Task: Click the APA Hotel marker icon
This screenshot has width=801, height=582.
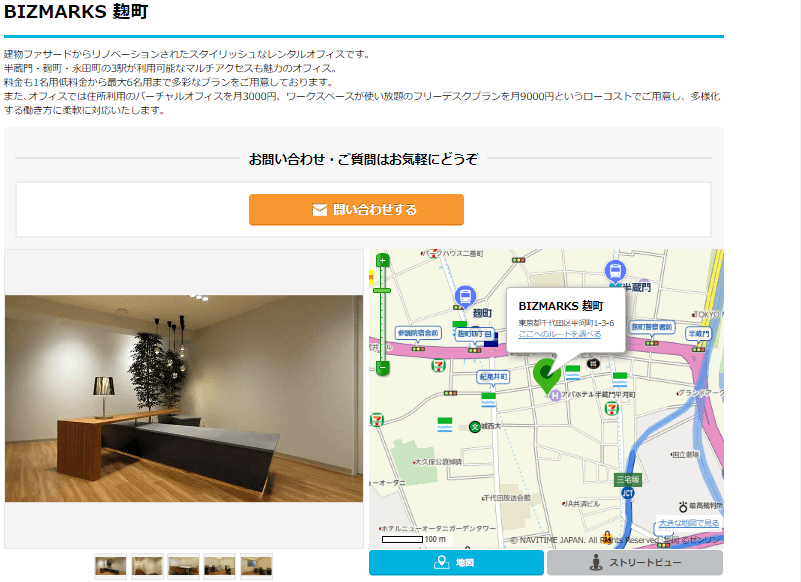Action: [553, 395]
